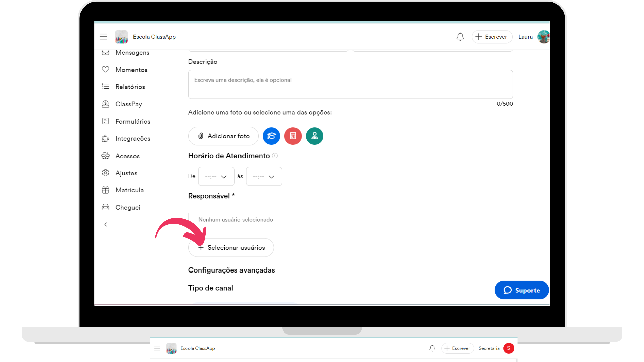This screenshot has width=644, height=362.
Task: Click the Mensagens envelope icon
Action: click(x=106, y=53)
